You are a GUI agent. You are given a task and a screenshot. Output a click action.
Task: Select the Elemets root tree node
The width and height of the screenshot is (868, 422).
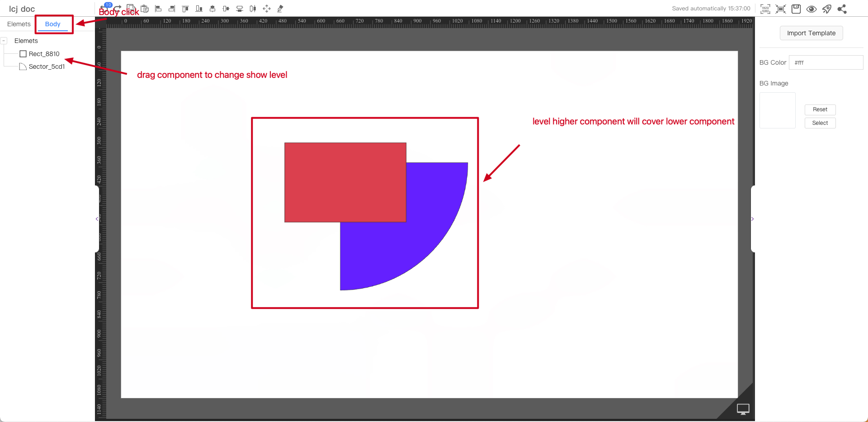[26, 41]
